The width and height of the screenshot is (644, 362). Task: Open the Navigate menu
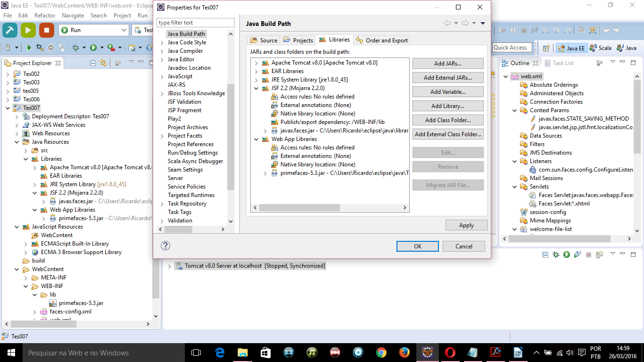[x=73, y=15]
